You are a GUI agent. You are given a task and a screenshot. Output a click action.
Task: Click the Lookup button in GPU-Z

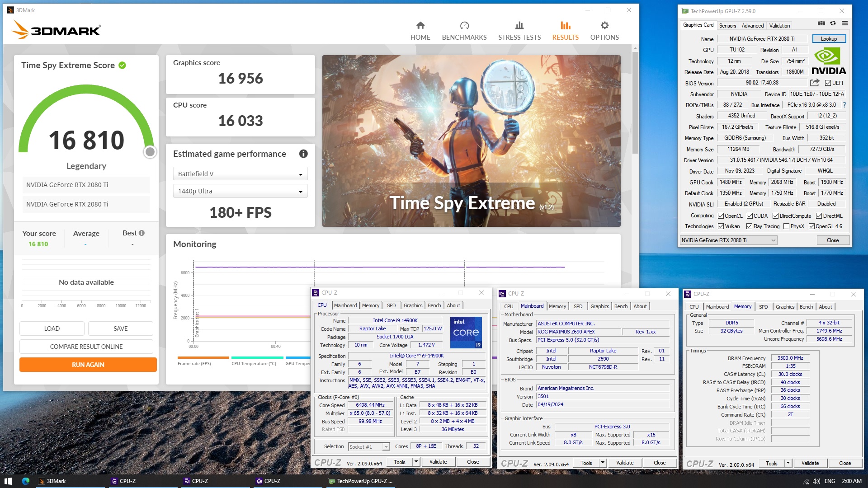(x=829, y=39)
